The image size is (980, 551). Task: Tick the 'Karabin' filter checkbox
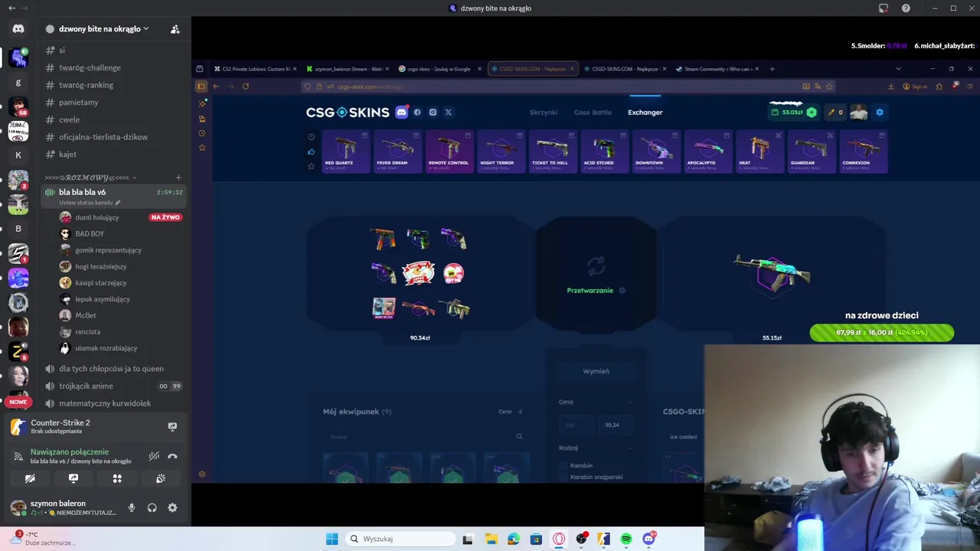tap(563, 465)
